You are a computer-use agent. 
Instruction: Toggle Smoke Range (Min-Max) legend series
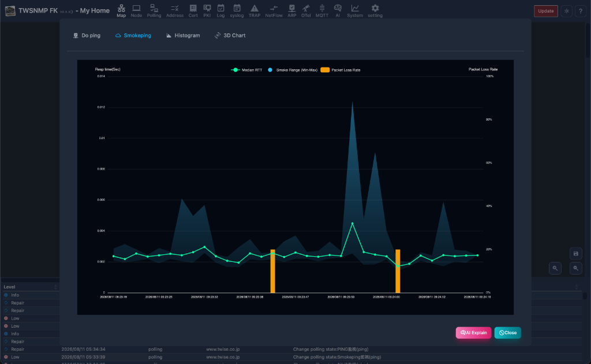[293, 70]
